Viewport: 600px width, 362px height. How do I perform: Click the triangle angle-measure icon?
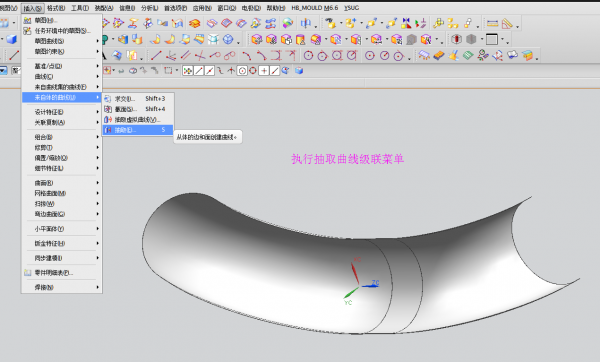coord(507,24)
